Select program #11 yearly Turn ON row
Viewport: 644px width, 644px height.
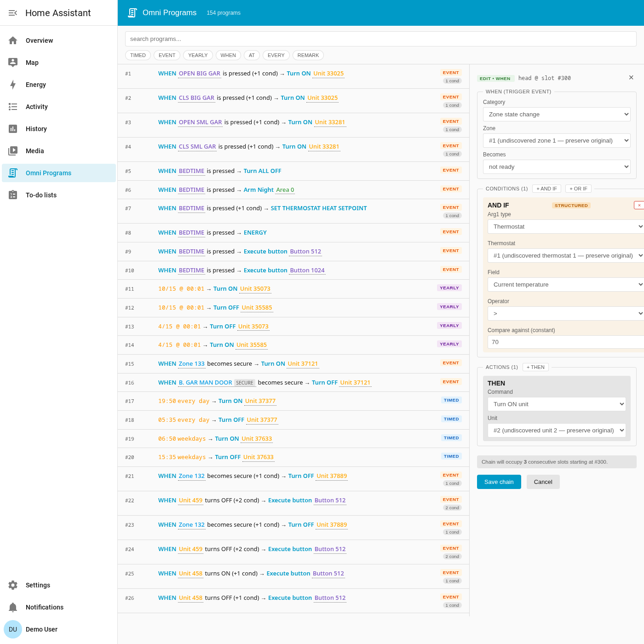[293, 289]
